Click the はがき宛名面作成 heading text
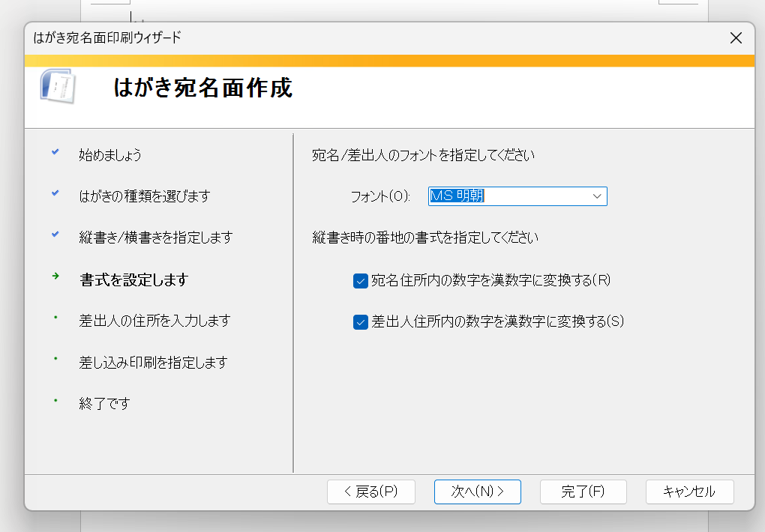 [203, 88]
